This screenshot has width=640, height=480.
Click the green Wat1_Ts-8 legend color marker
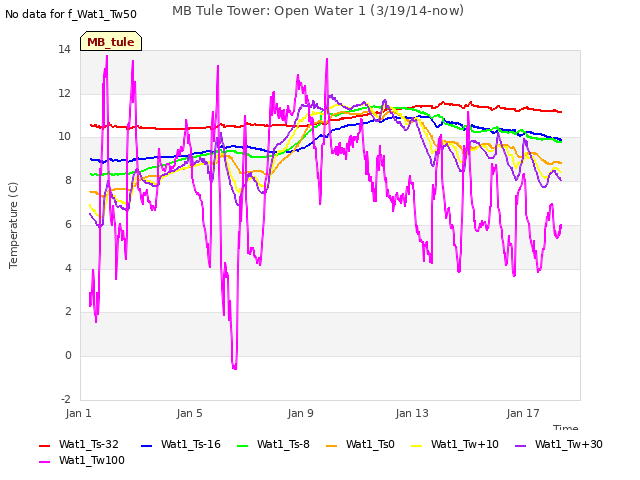(x=242, y=446)
